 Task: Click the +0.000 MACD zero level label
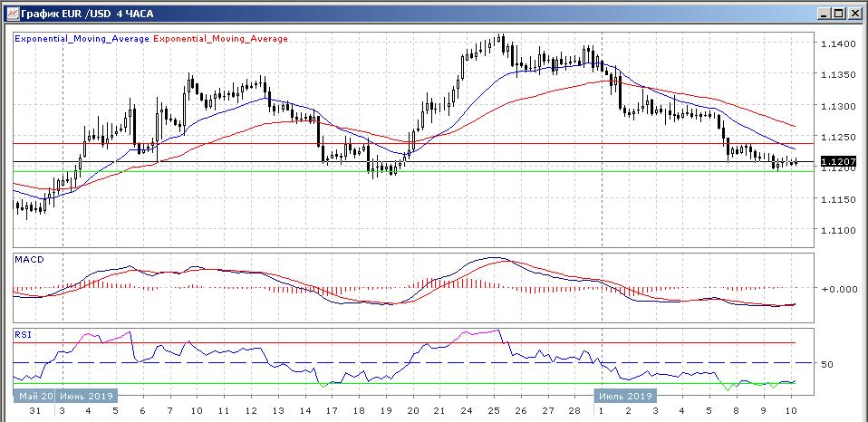[836, 289]
